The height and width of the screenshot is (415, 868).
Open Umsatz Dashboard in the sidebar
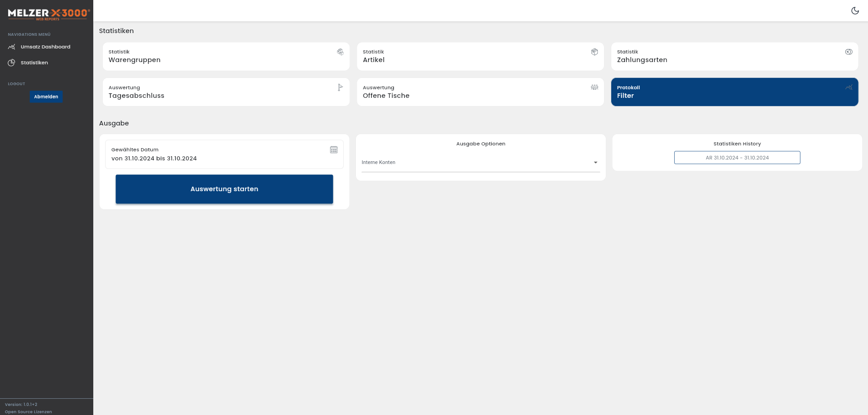coord(45,47)
